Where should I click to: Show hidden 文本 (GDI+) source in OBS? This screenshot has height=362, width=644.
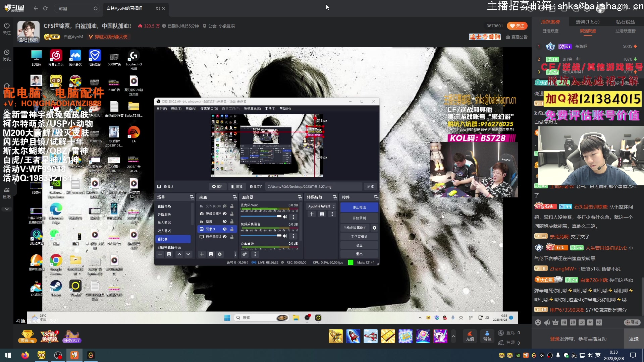[x=225, y=206]
